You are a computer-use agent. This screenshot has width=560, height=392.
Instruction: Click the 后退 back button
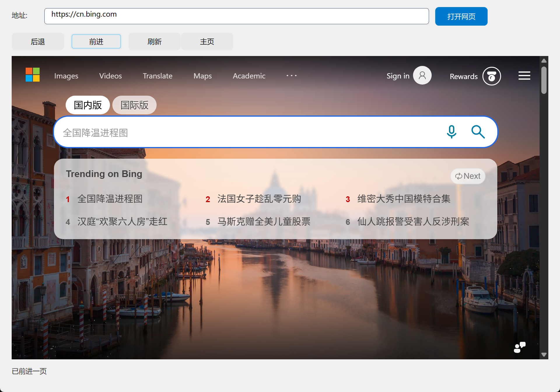38,41
